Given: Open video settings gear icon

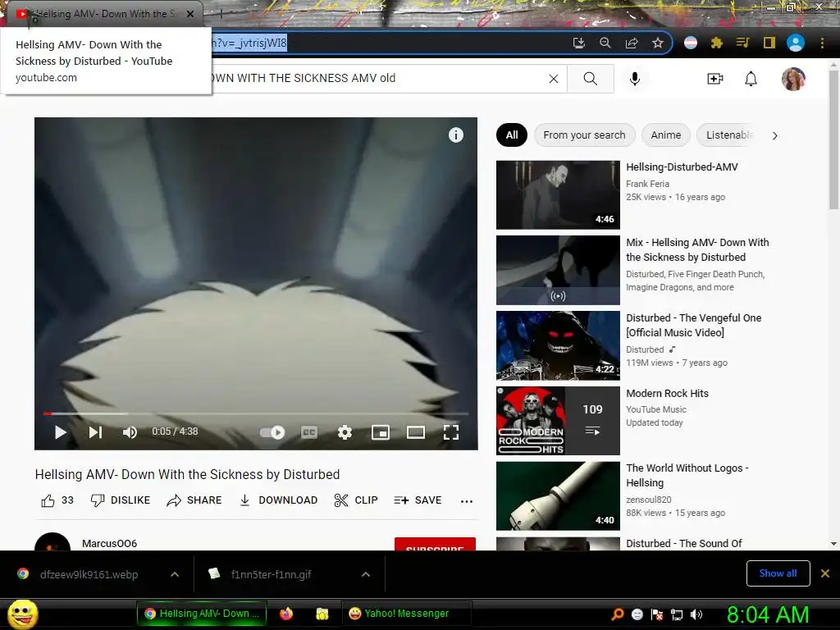Looking at the screenshot, I should pos(345,432).
